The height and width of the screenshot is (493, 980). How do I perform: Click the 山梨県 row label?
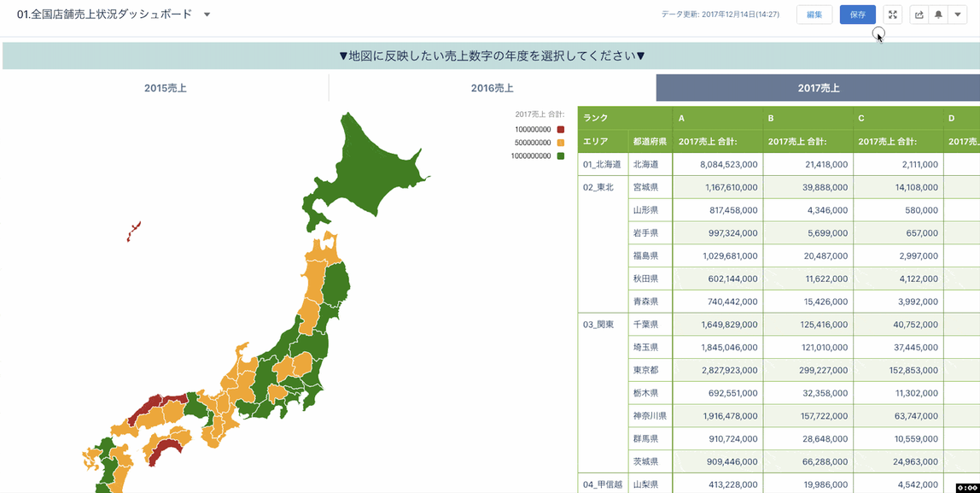(650, 484)
